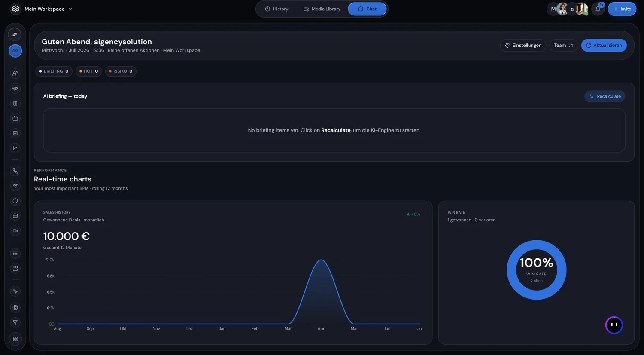Image resolution: width=644 pixels, height=355 pixels.
Task: Collapse the sidebar menu toggle icon
Action: click(15, 34)
